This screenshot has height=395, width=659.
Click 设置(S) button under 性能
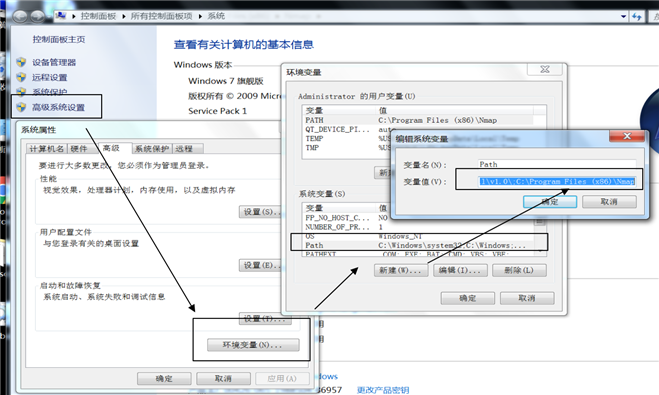[x=260, y=212]
